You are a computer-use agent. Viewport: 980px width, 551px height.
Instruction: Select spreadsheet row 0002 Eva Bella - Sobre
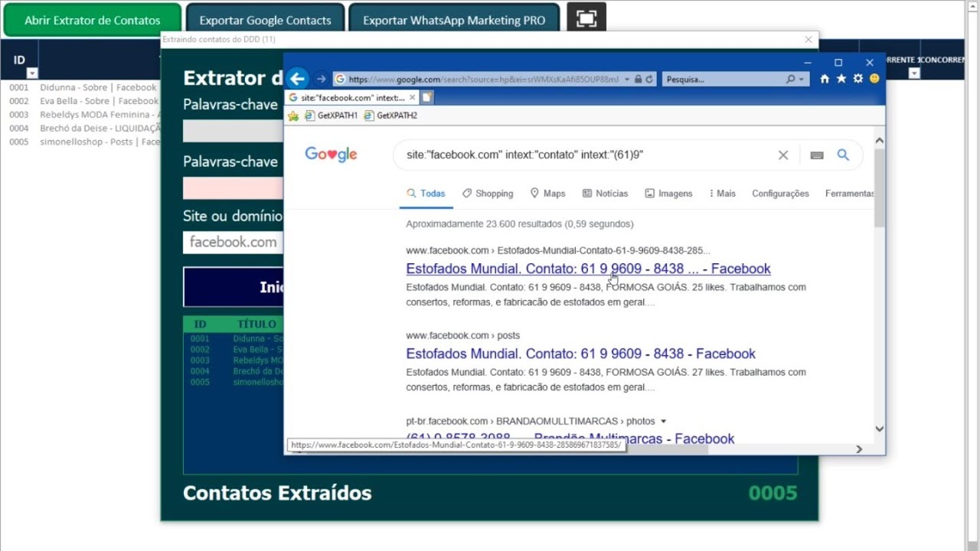pos(83,101)
